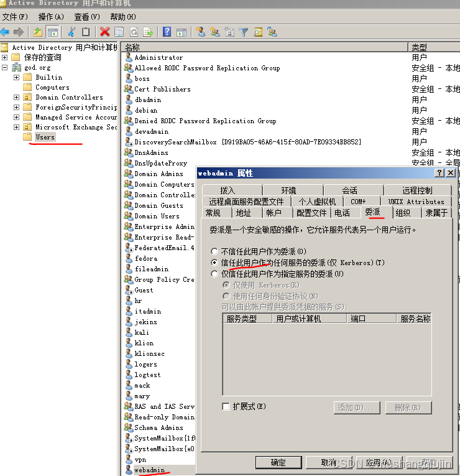Click the Create new group icon
This screenshot has height=476, width=460.
coord(215,32)
